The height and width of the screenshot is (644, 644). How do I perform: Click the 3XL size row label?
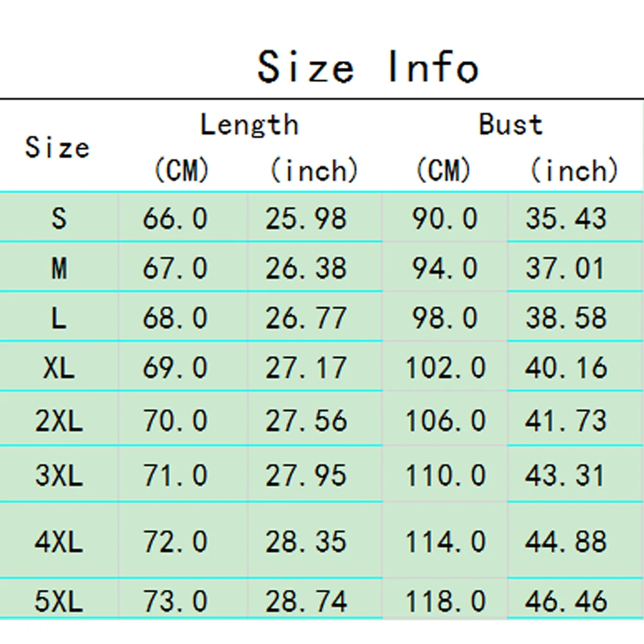(59, 476)
